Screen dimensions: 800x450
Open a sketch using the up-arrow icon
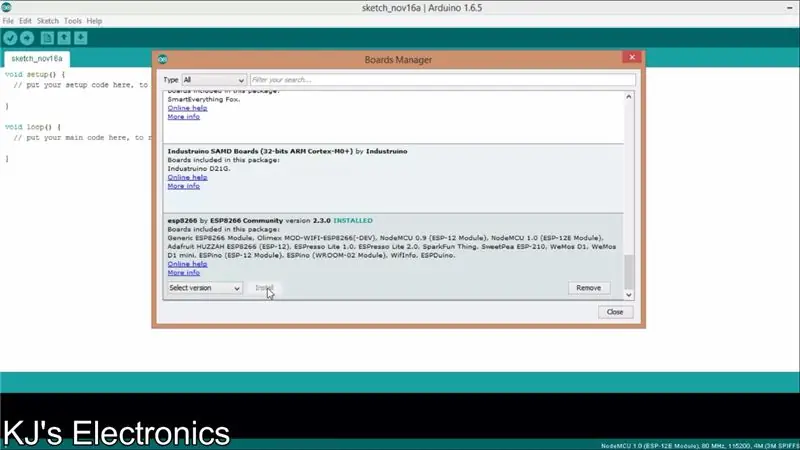click(64, 38)
